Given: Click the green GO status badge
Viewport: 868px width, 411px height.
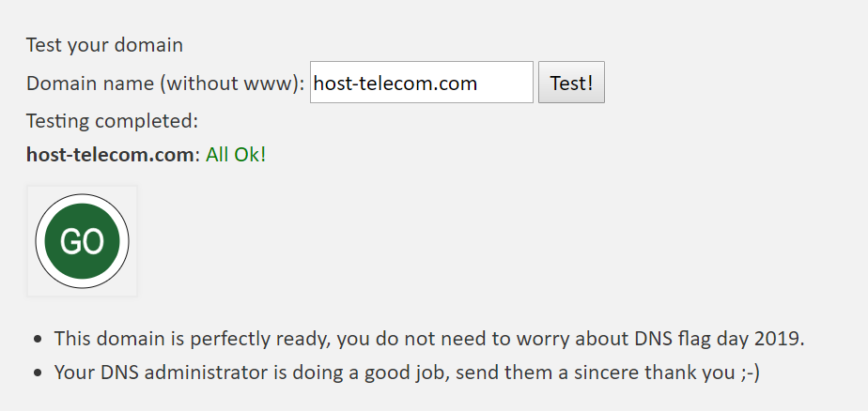Looking at the screenshot, I should (x=82, y=241).
